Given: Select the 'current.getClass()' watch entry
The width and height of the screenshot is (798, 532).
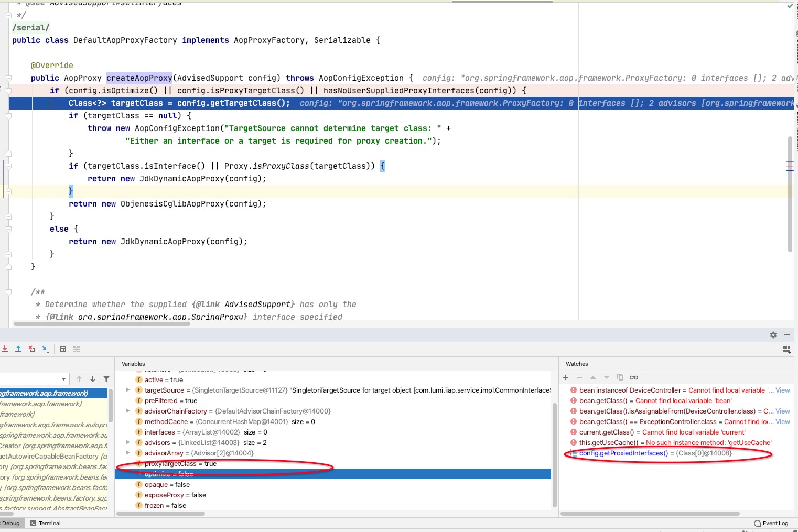Looking at the screenshot, I should point(675,432).
